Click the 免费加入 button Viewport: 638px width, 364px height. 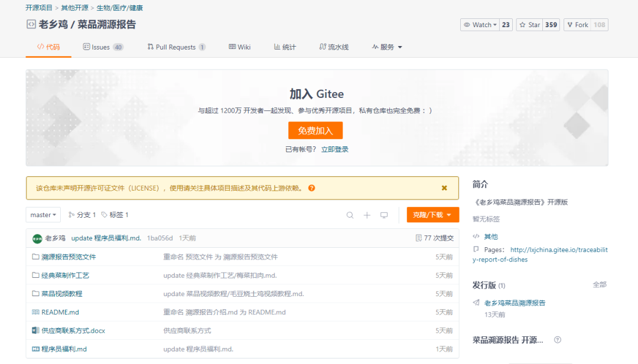pos(315,130)
